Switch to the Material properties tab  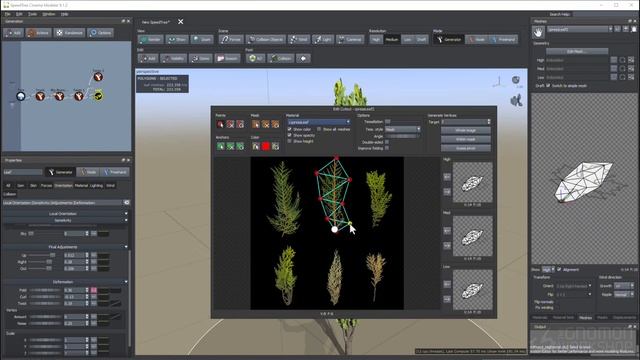(x=81, y=185)
